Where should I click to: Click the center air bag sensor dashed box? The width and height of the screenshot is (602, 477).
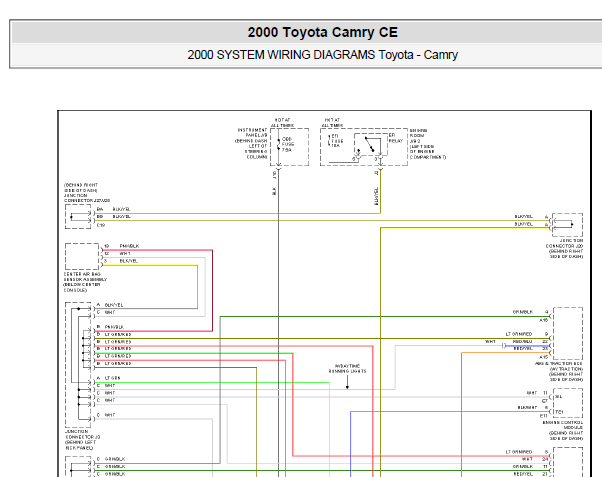click(x=82, y=256)
